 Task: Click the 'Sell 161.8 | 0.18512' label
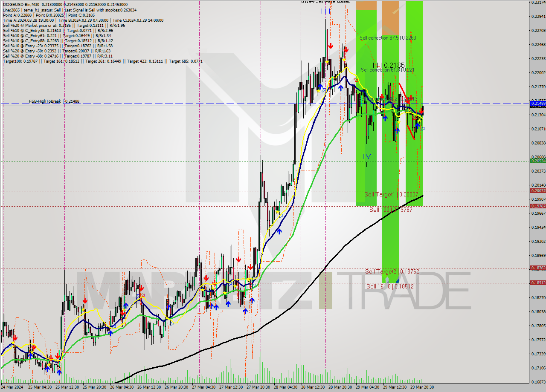(x=390, y=286)
